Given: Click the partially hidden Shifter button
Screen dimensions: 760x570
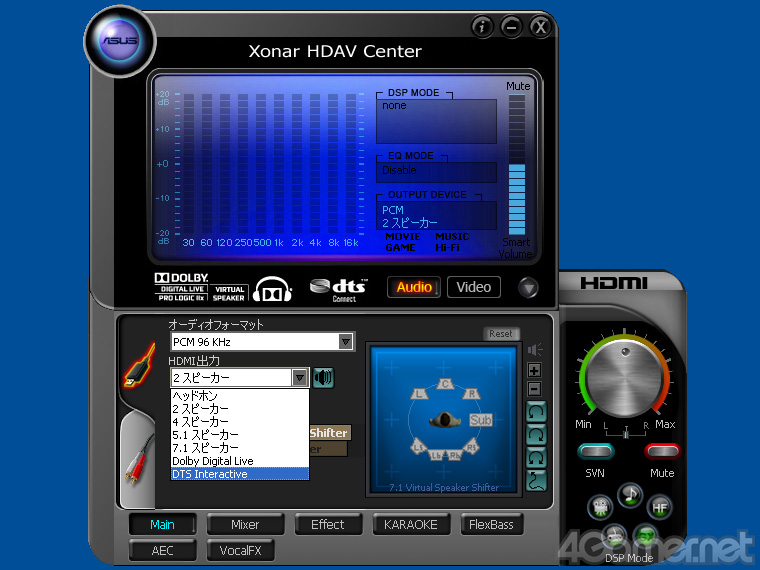Looking at the screenshot, I should [x=330, y=433].
